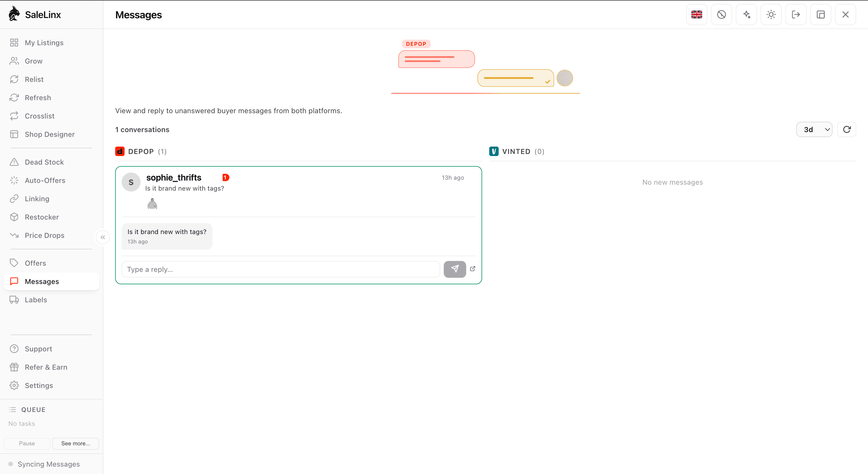Send the reply with paper plane button
The height and width of the screenshot is (474, 868).
point(455,269)
